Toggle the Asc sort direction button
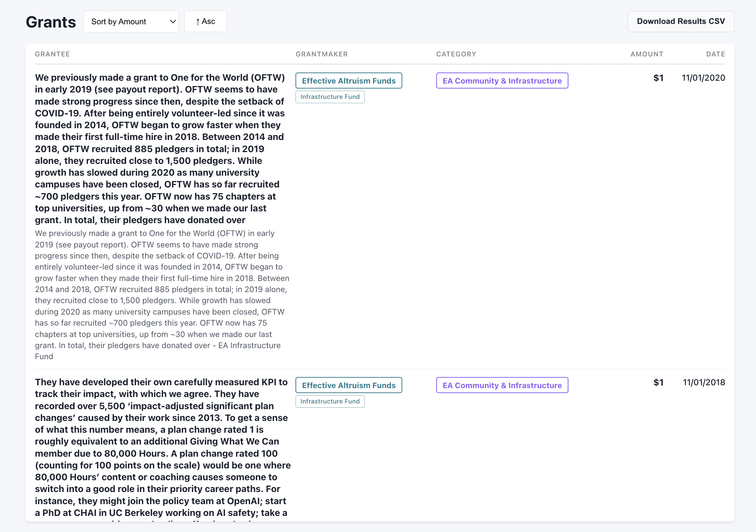Screen dimensions: 756x532 [205, 21]
